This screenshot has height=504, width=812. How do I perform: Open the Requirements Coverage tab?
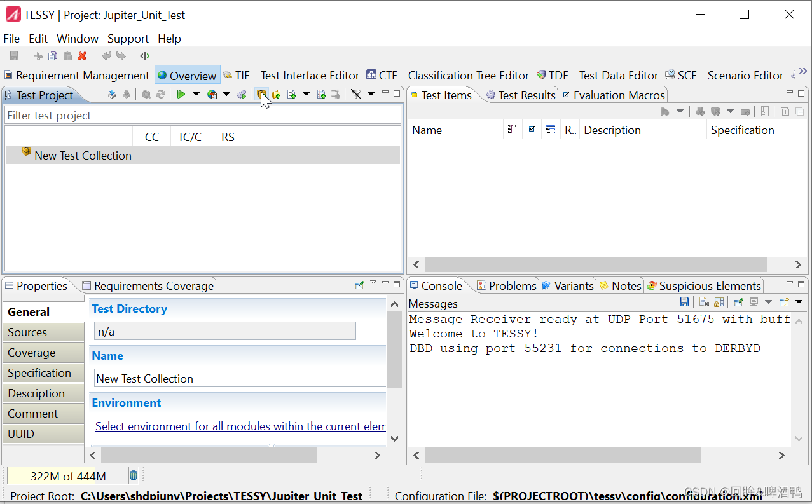148,286
